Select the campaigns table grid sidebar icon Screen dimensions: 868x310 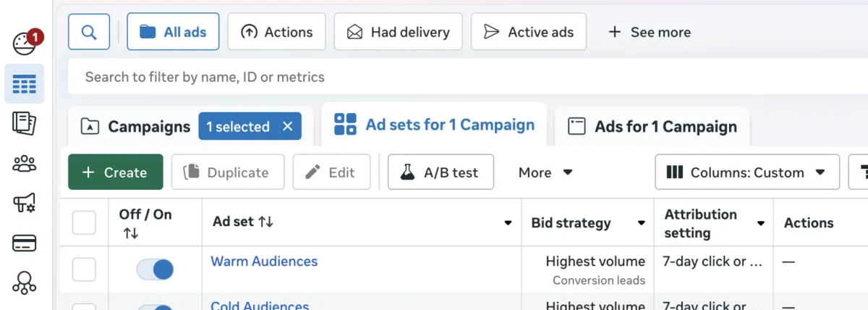point(25,84)
